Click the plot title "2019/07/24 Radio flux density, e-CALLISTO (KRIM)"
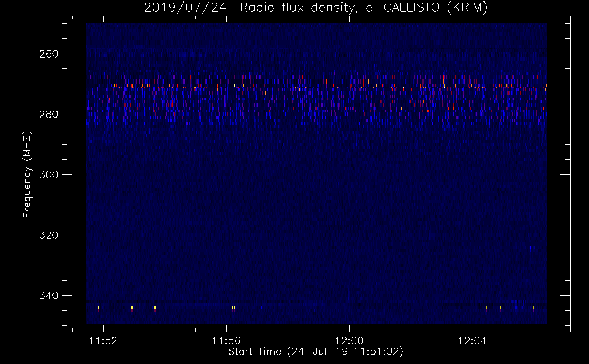 click(x=316, y=7)
